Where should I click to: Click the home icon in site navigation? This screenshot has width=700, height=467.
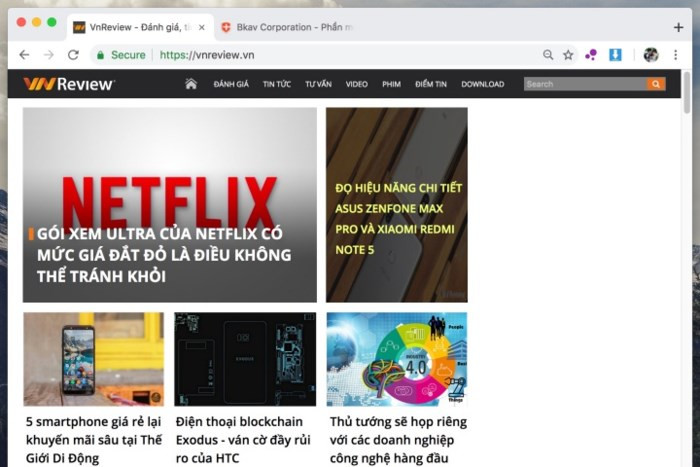(191, 84)
